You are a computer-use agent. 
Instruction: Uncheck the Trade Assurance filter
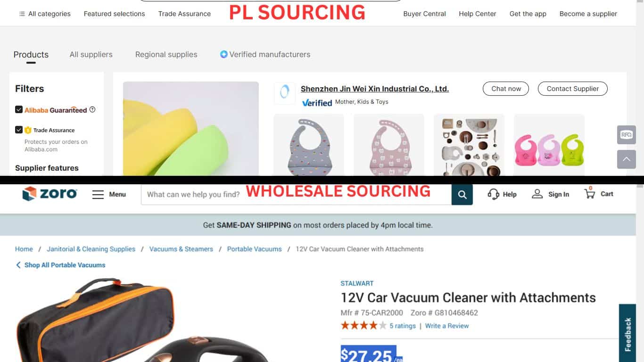point(19,130)
